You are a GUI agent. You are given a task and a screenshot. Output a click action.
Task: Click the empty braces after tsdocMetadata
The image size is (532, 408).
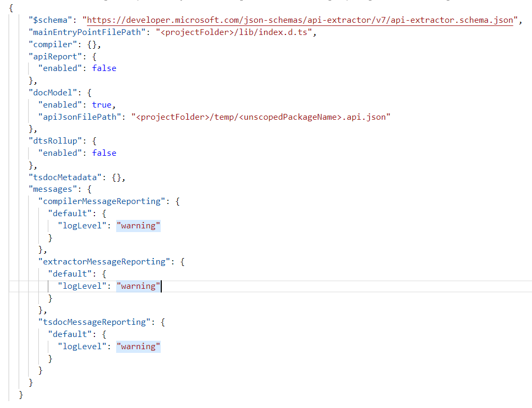(x=116, y=178)
